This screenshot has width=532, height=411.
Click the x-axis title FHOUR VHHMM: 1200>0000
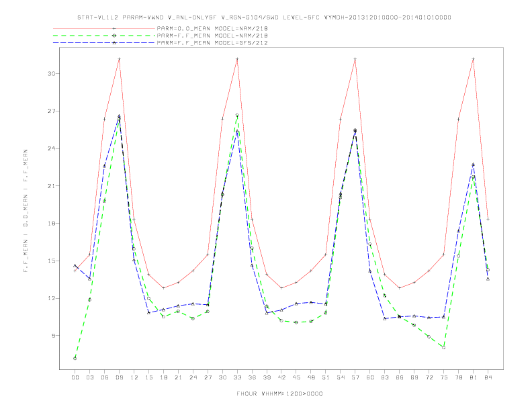(279, 394)
